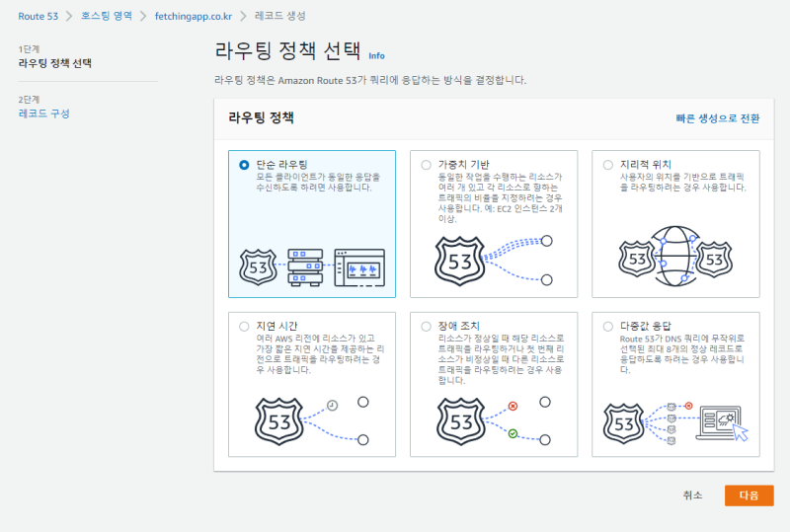The height and width of the screenshot is (532, 790).
Task: Select the 단순 라우팅 radio button
Action: (244, 165)
